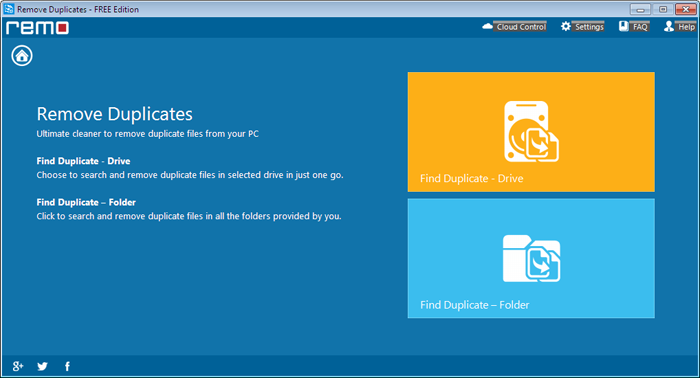Click bold Find Duplicate - Drive heading in description
Image resolution: width=700 pixels, height=378 pixels.
[83, 161]
